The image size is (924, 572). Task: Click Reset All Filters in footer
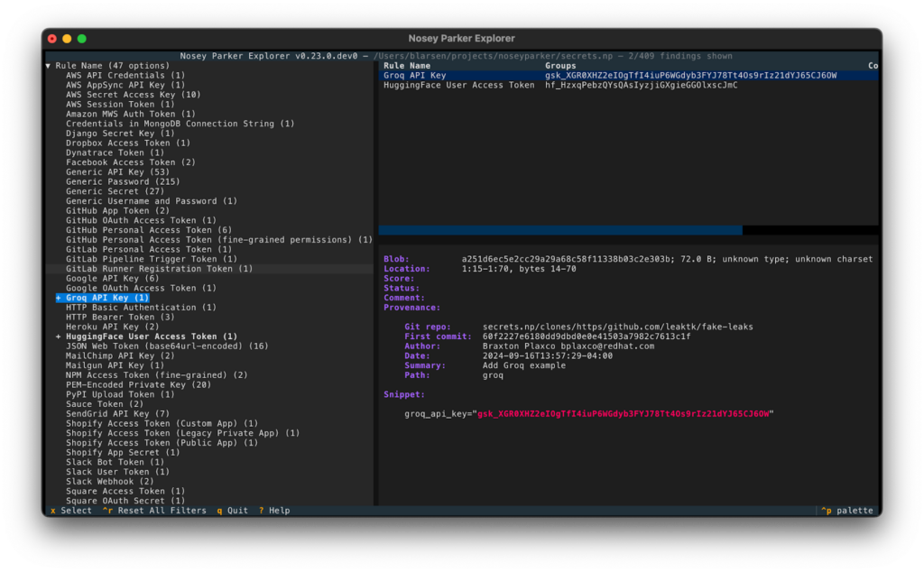154,511
